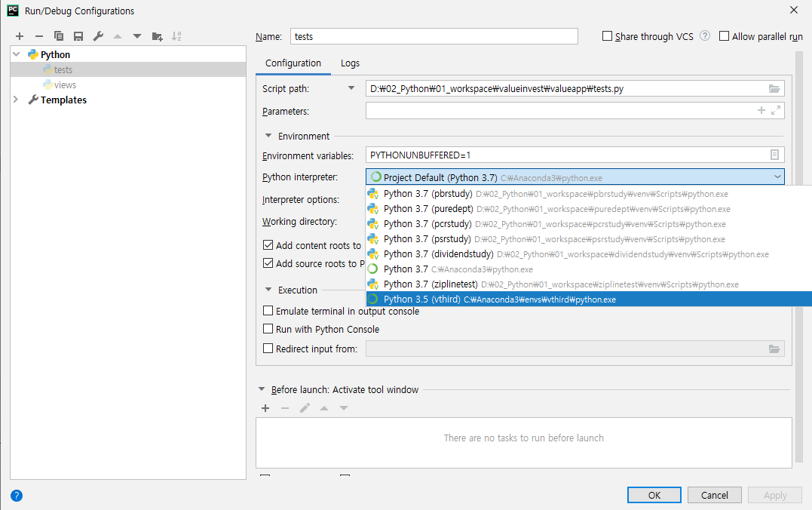Add new configuration with plus icon
The height and width of the screenshot is (510, 812).
coord(20,36)
